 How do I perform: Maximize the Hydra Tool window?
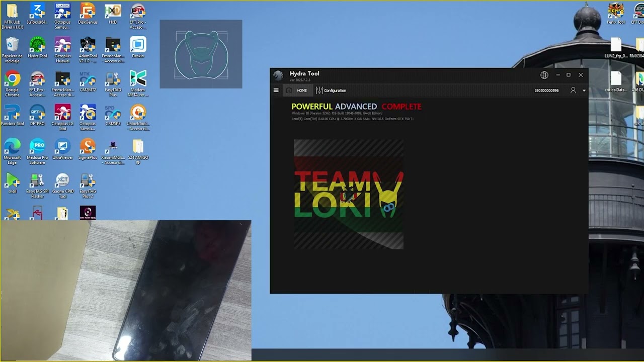569,75
